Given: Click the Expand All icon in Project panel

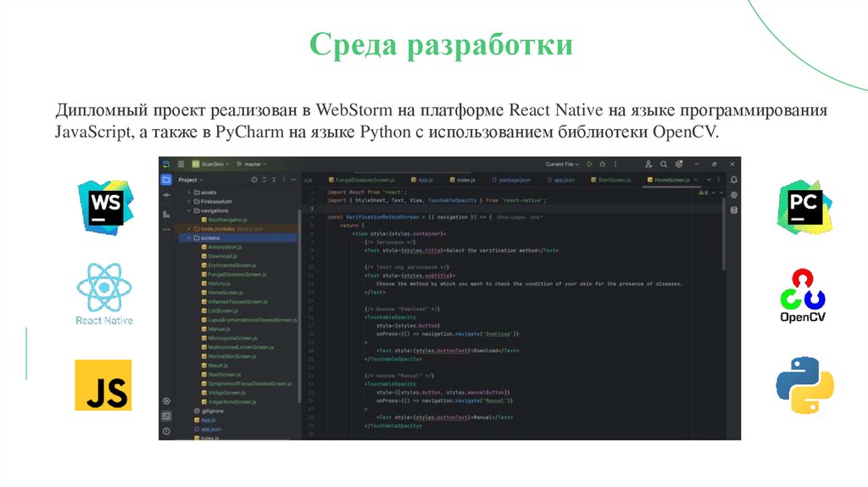Looking at the screenshot, I should tap(264, 180).
